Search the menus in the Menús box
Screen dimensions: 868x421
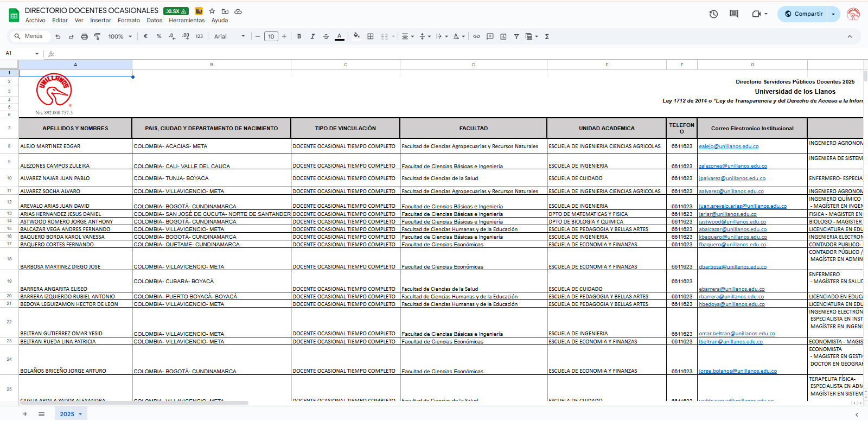(30, 36)
